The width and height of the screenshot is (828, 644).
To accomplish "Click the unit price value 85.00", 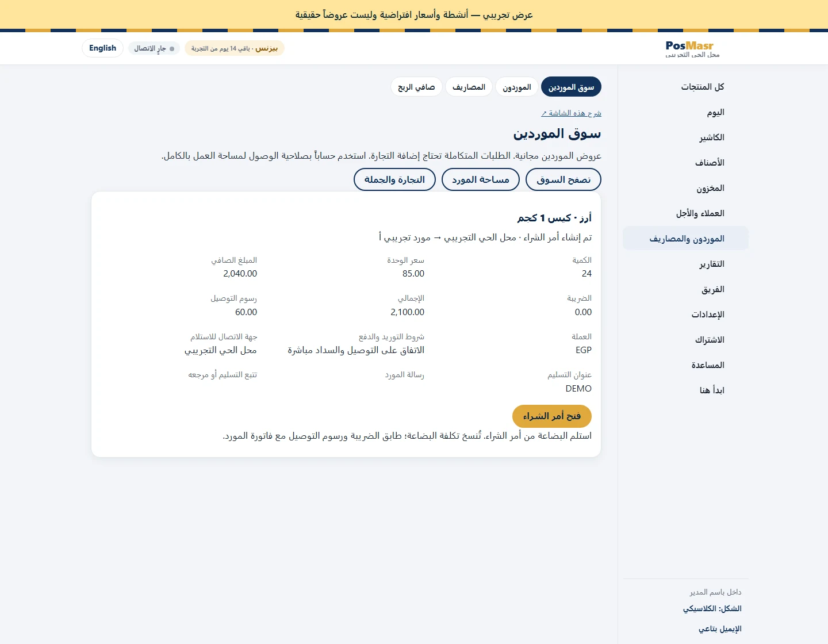I will pyautogui.click(x=413, y=274).
